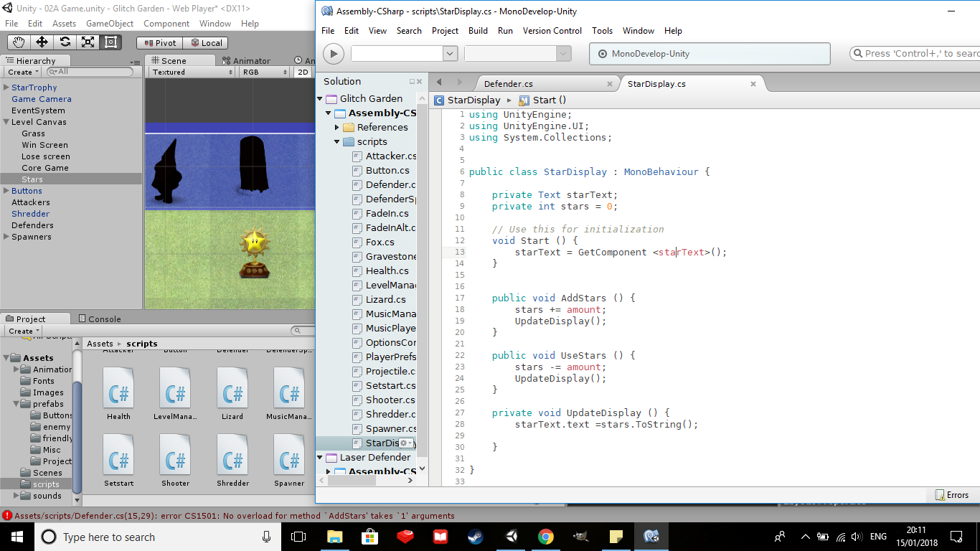The image size is (980, 551).
Task: Open the Version Control menu
Action: (552, 31)
